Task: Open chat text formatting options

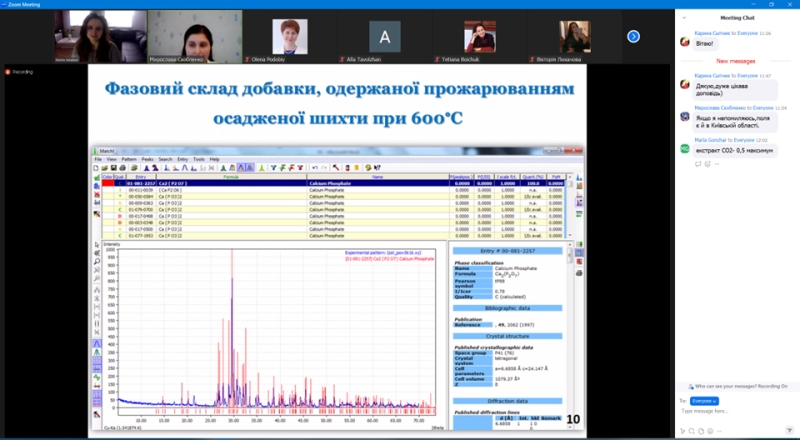Action: [x=684, y=431]
